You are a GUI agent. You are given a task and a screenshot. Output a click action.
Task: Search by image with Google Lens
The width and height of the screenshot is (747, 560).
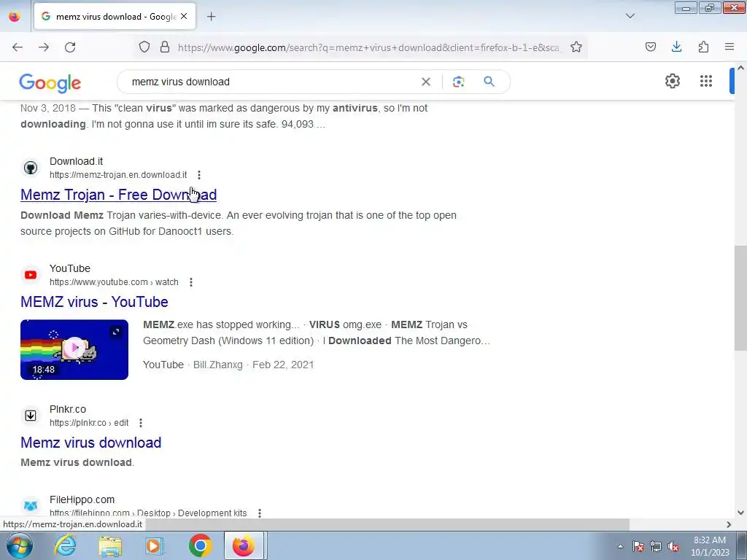458,82
